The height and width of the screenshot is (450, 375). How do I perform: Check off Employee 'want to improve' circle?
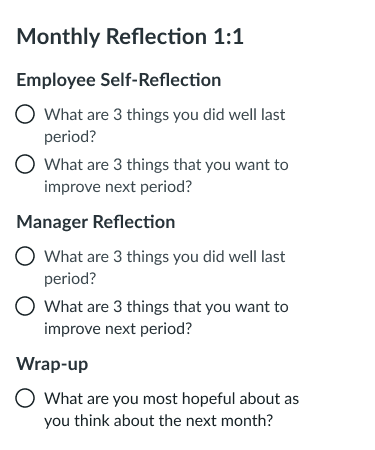click(25, 164)
